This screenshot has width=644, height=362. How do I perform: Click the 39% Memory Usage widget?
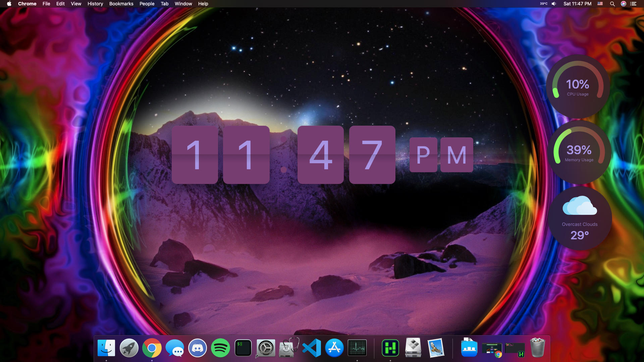[x=579, y=152]
